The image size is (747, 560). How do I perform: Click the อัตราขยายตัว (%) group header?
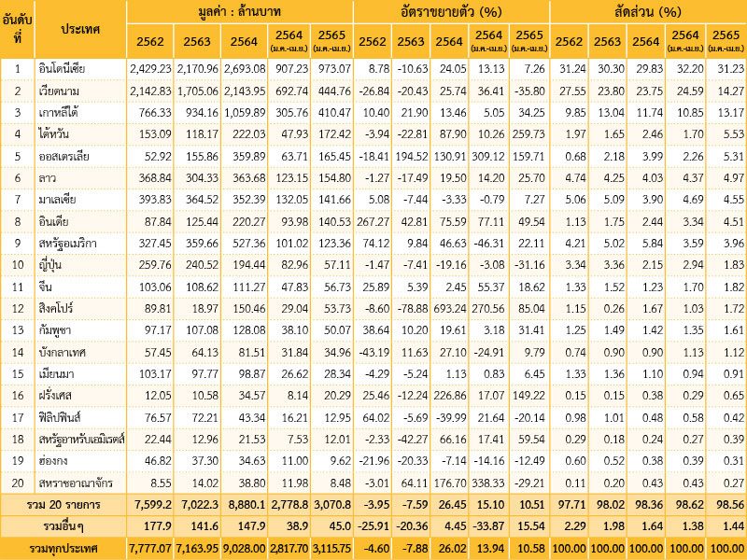point(451,11)
